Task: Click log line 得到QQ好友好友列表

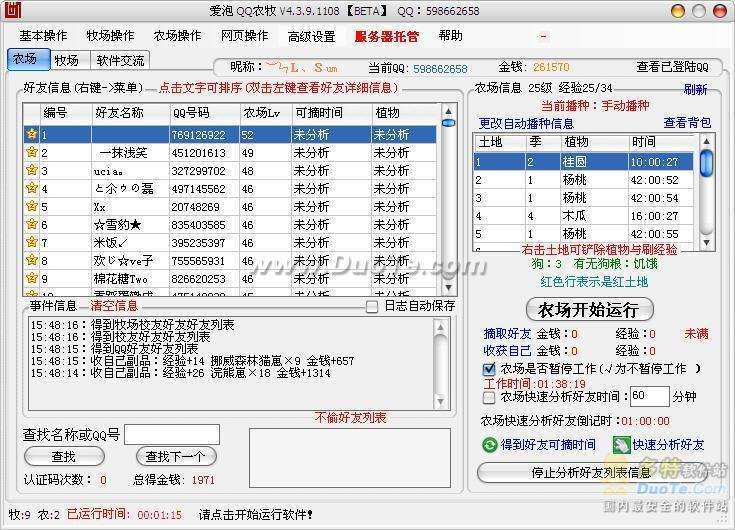Action: pyautogui.click(x=114, y=349)
